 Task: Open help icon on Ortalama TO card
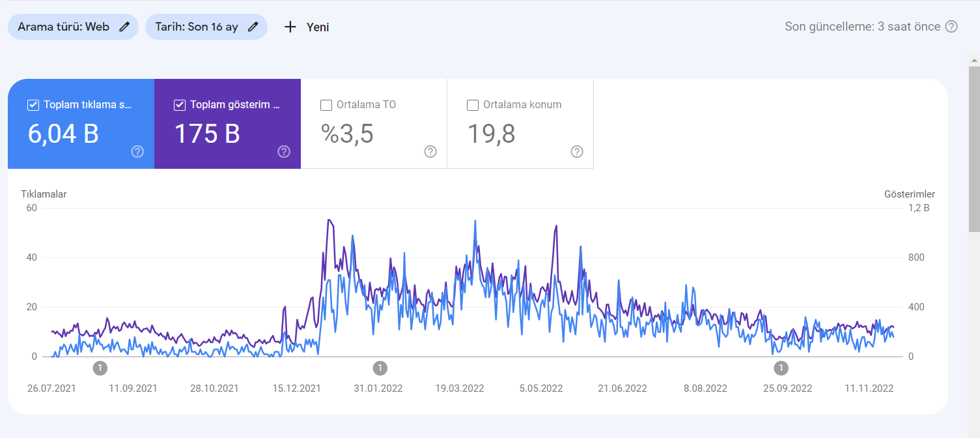point(430,152)
